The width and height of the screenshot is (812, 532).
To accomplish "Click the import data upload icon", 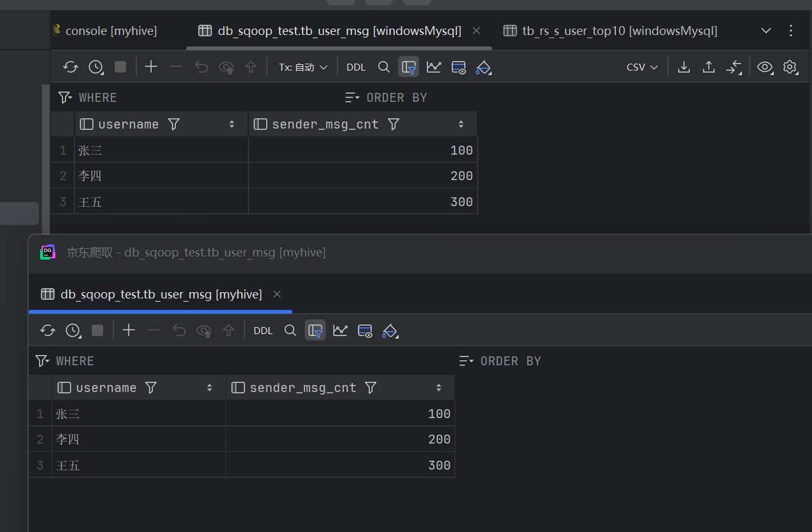I will pos(708,67).
